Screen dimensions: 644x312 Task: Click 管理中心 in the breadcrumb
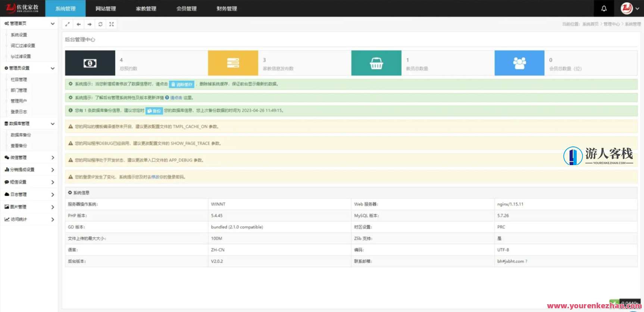(x=612, y=24)
